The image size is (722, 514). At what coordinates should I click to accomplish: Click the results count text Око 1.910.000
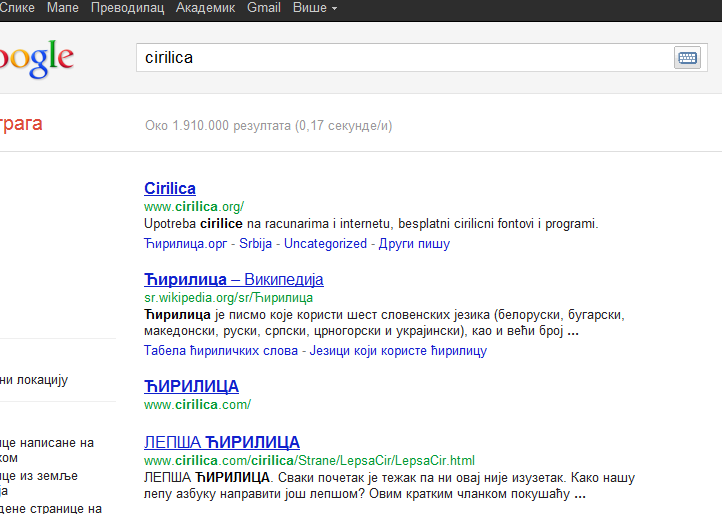[x=268, y=125]
